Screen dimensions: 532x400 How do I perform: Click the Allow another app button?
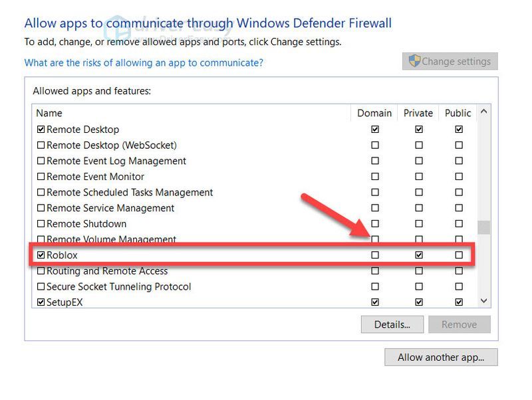tap(441, 357)
